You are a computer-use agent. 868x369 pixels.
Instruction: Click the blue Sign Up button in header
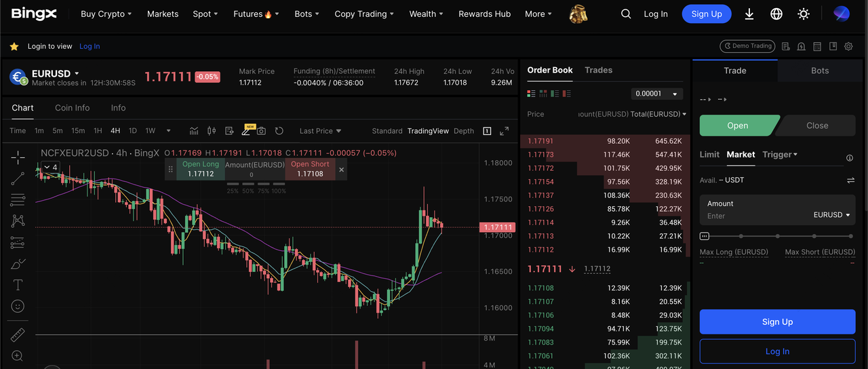[706, 14]
